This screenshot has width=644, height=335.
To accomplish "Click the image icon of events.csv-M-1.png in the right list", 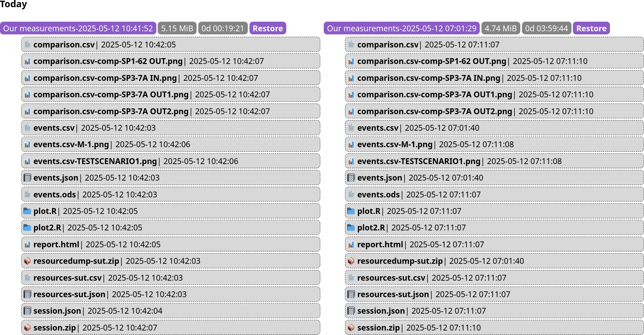I will [351, 144].
